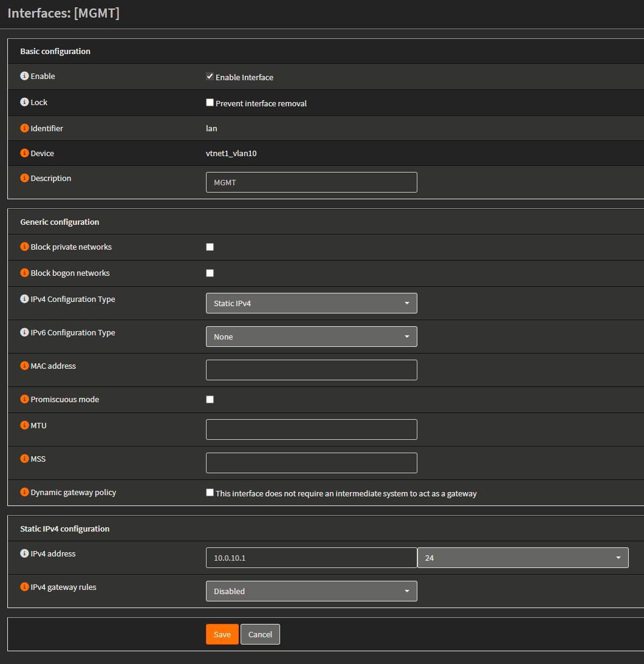The width and height of the screenshot is (644, 664).
Task: Enable Block private networks checkbox
Action: click(210, 247)
